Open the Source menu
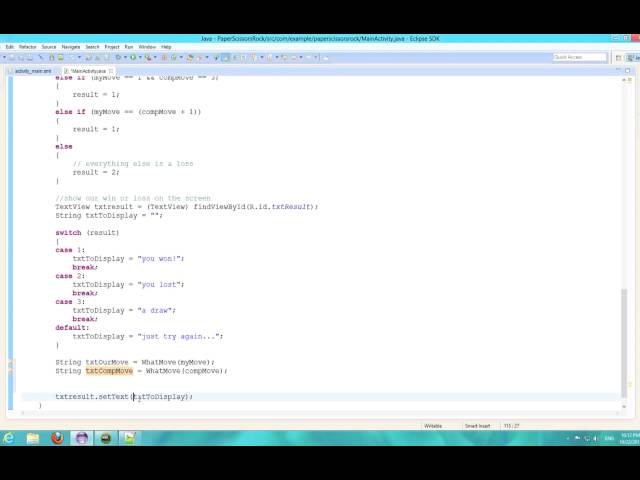The width and height of the screenshot is (640, 480). (x=49, y=47)
